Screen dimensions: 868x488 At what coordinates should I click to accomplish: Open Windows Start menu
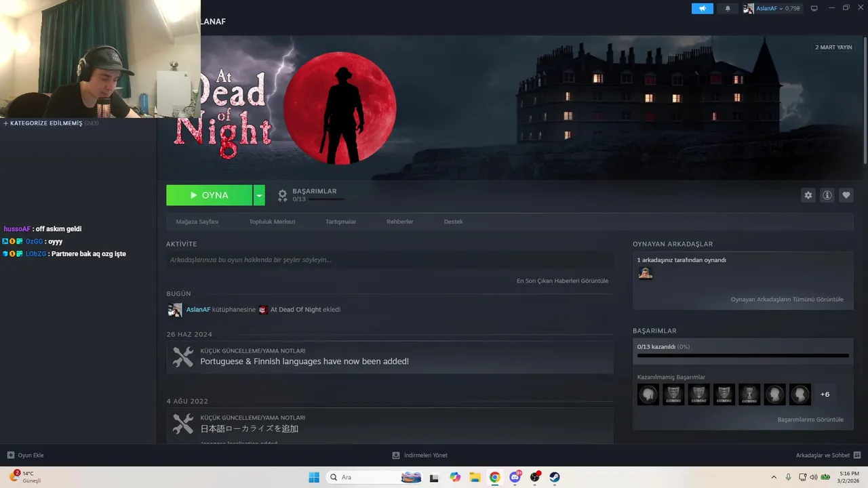coord(314,477)
